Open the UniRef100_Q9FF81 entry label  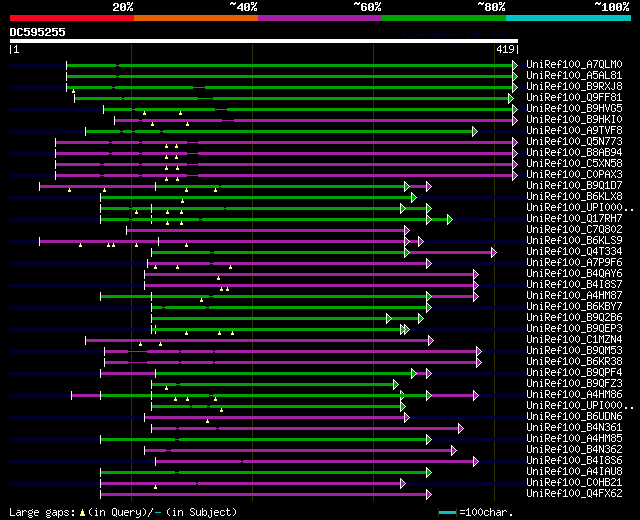click(574, 98)
